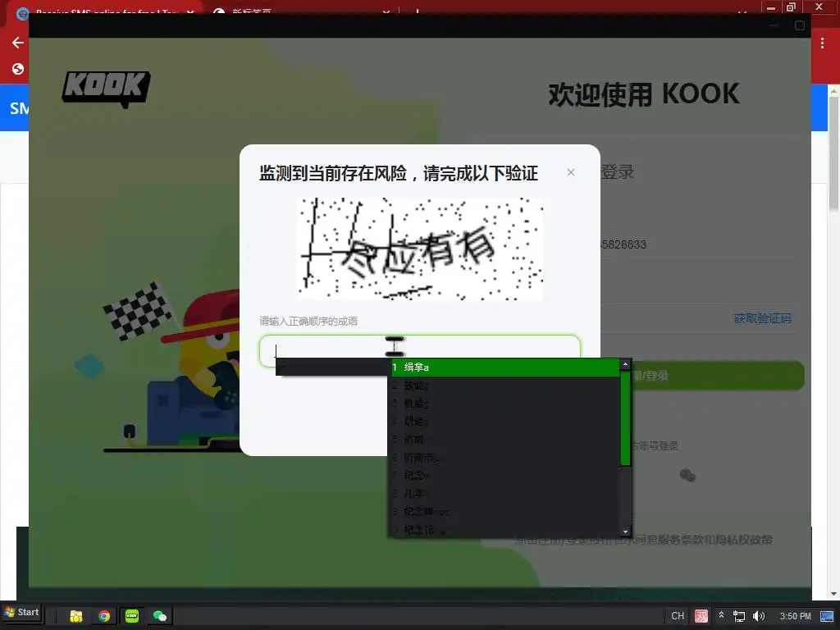Screen dimensions: 840x630
Task: Click the green candidate list scrollbar thumb
Action: (625, 418)
